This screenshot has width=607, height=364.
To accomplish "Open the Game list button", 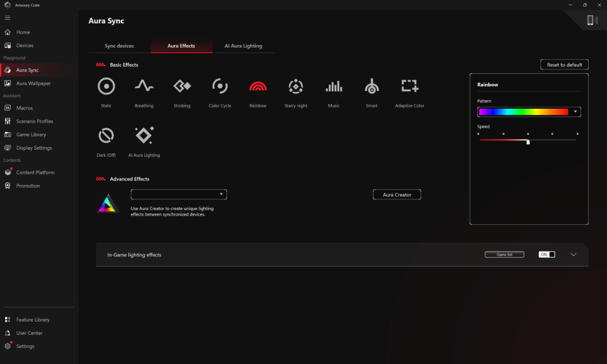I will tap(504, 255).
